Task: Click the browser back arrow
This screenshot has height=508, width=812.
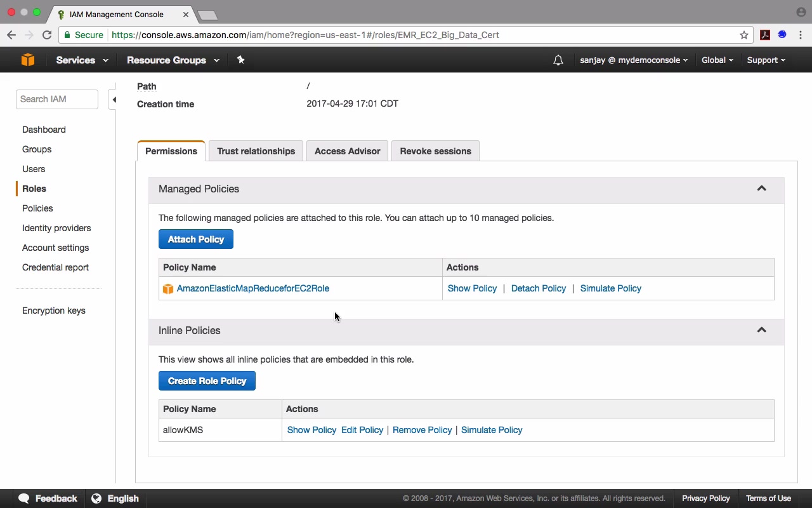Action: click(x=11, y=35)
